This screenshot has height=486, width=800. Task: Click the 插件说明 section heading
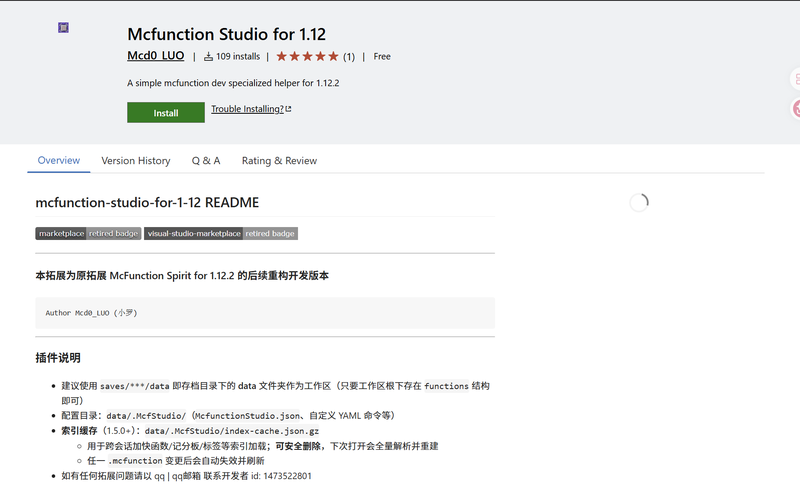(x=58, y=358)
